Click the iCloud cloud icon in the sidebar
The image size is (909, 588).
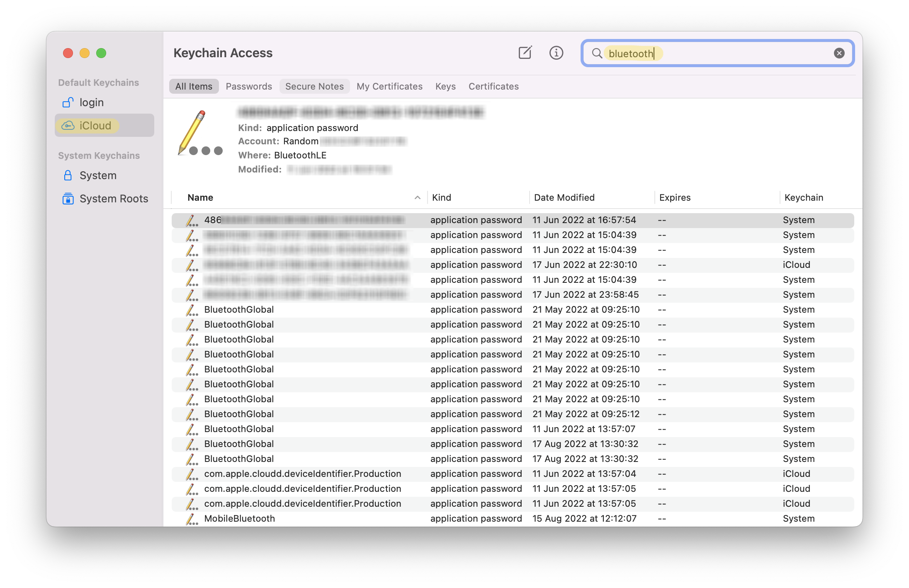[68, 125]
